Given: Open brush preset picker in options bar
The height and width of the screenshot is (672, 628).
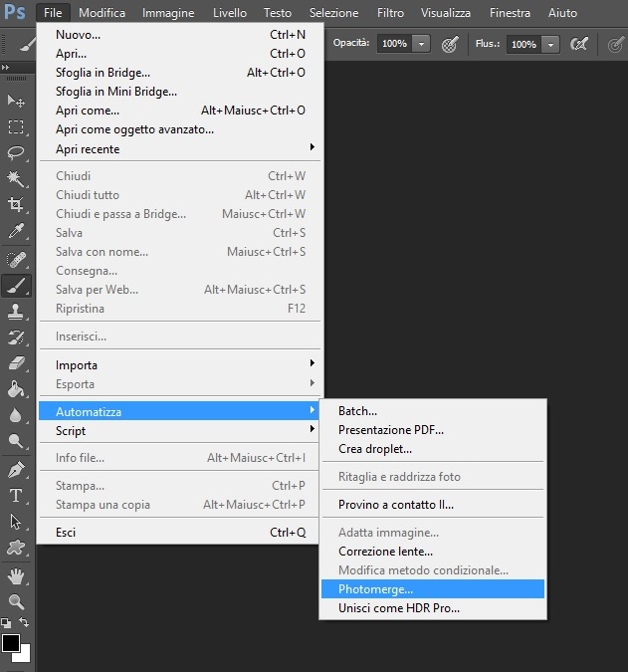Looking at the screenshot, I should (x=28, y=44).
